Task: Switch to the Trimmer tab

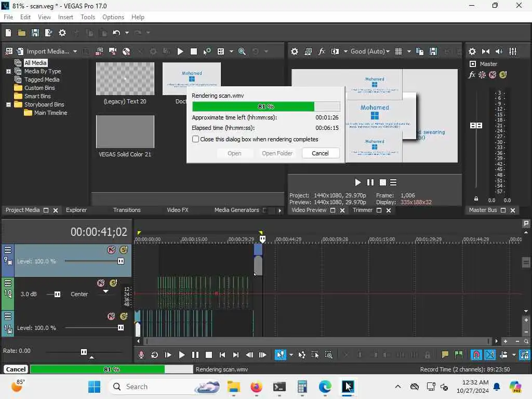Action: click(362, 210)
